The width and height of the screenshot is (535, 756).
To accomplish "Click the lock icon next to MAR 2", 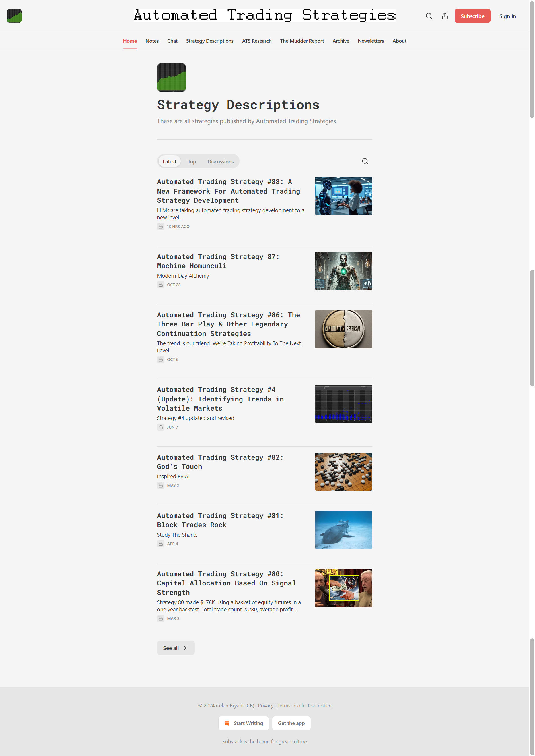I will coord(160,618).
